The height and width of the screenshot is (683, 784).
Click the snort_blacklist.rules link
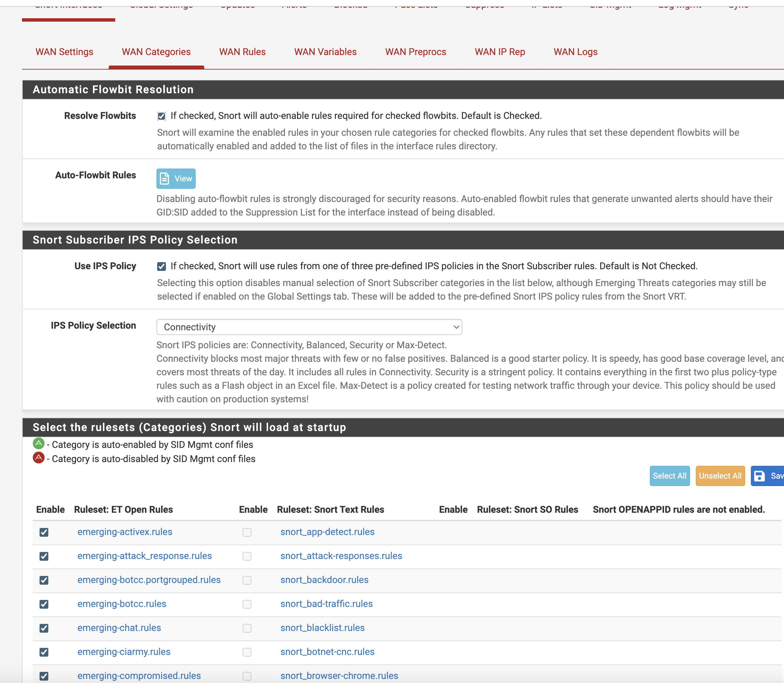pyautogui.click(x=322, y=628)
